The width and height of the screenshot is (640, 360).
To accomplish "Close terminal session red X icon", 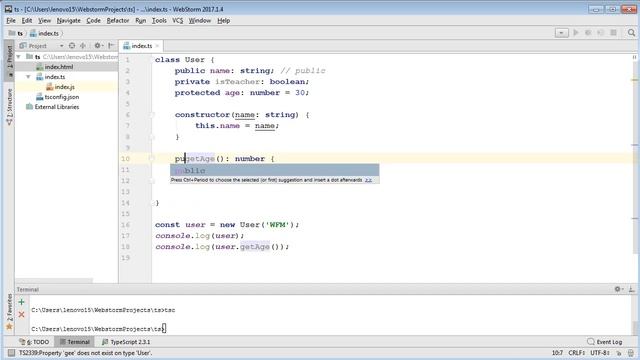I will click(x=21, y=315).
